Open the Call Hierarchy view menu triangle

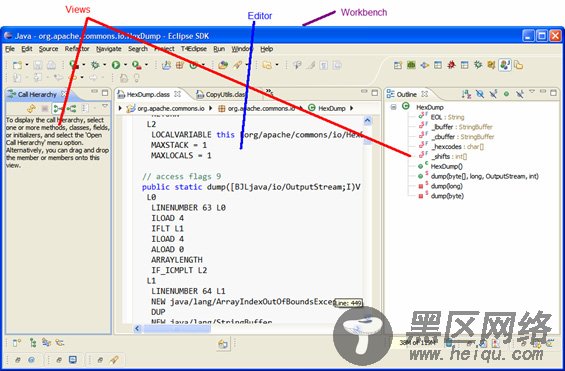(105, 107)
